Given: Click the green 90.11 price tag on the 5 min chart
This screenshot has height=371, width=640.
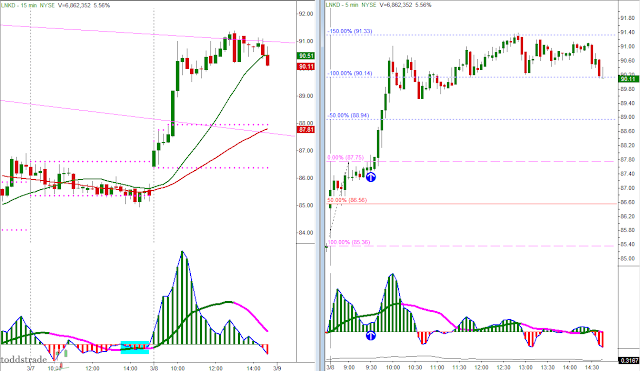Looking at the screenshot, I should 629,79.
